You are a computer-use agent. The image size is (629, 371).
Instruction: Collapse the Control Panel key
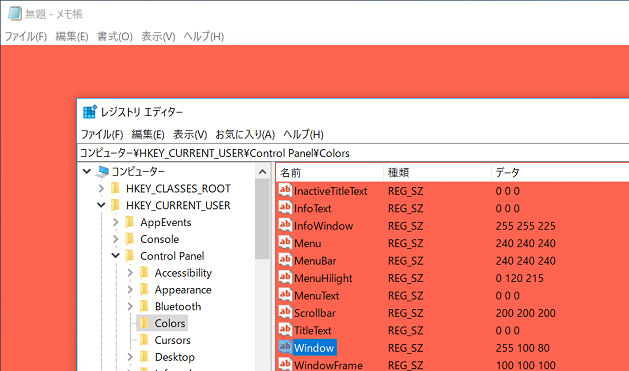(116, 256)
